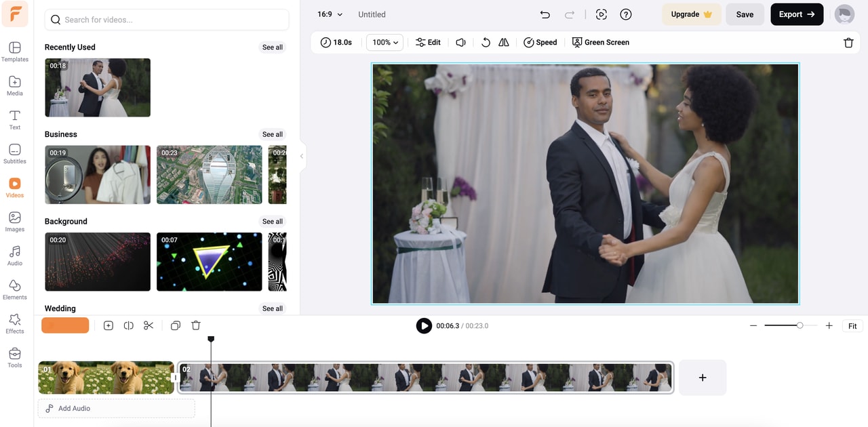Click the screen record icon in header
The height and width of the screenshot is (427, 868).
point(601,14)
